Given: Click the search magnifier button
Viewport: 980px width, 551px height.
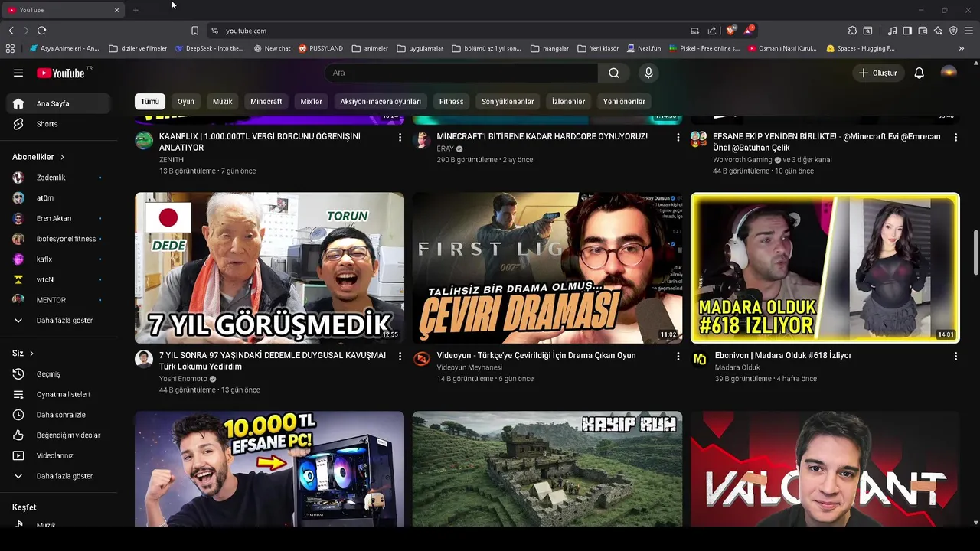Looking at the screenshot, I should [x=614, y=73].
